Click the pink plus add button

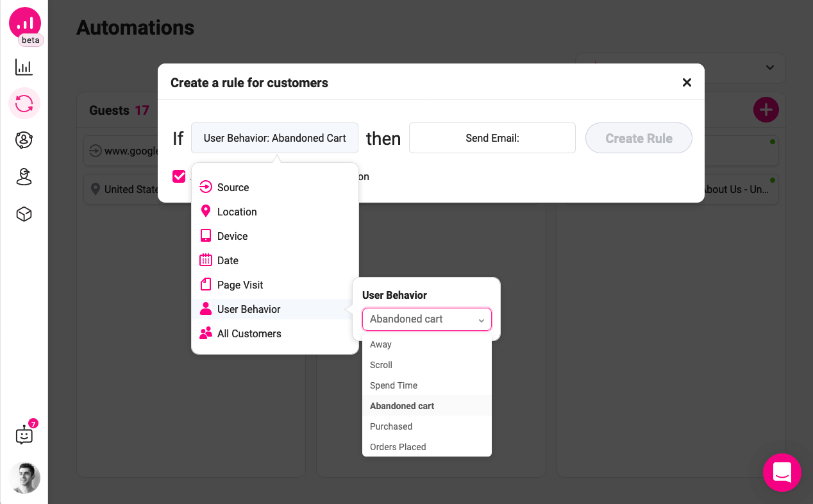coord(766,110)
